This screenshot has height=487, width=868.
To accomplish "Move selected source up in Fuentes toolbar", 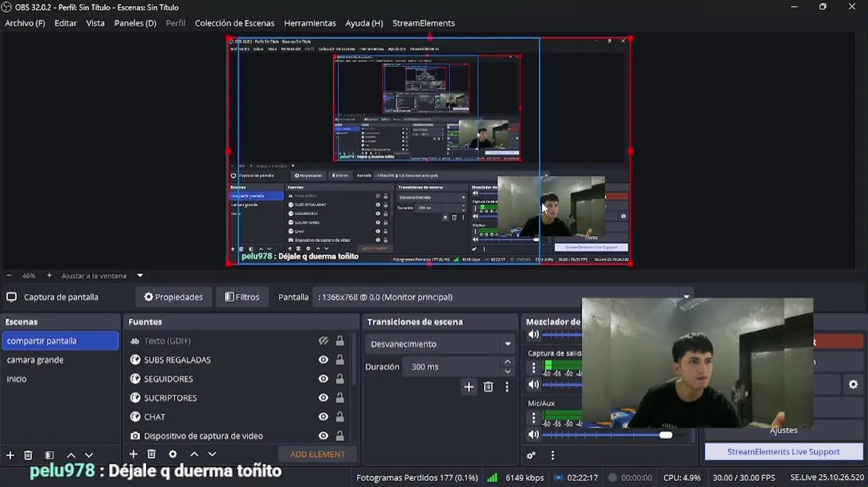I will 194,455.
